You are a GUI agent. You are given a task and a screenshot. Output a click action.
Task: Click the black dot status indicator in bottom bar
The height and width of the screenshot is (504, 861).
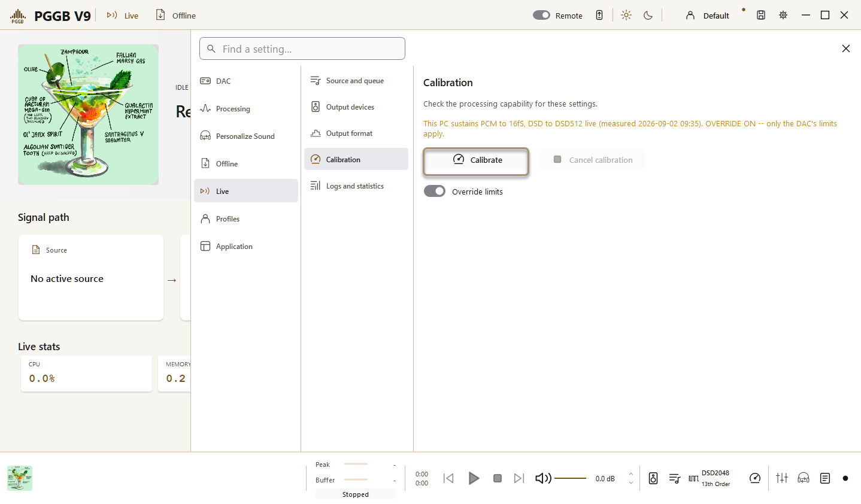pyautogui.click(x=845, y=478)
